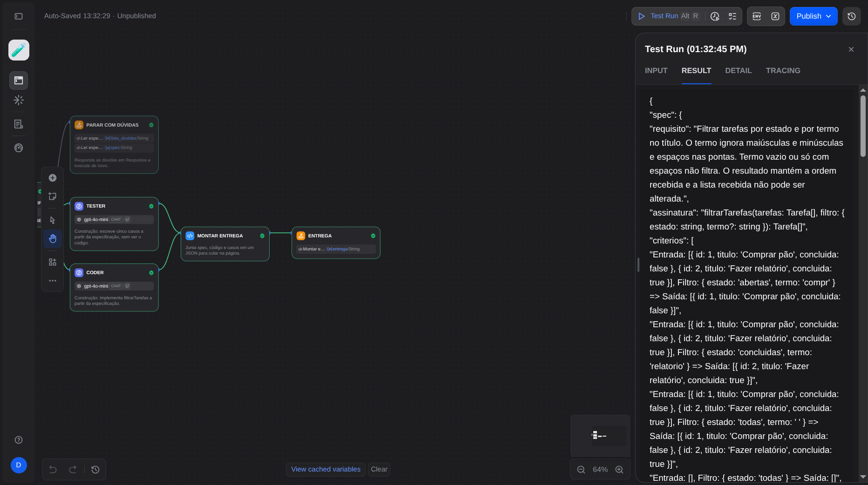Screen dimensions: 868x485
Task: Switch to the INPUT tab
Action: [656, 71]
